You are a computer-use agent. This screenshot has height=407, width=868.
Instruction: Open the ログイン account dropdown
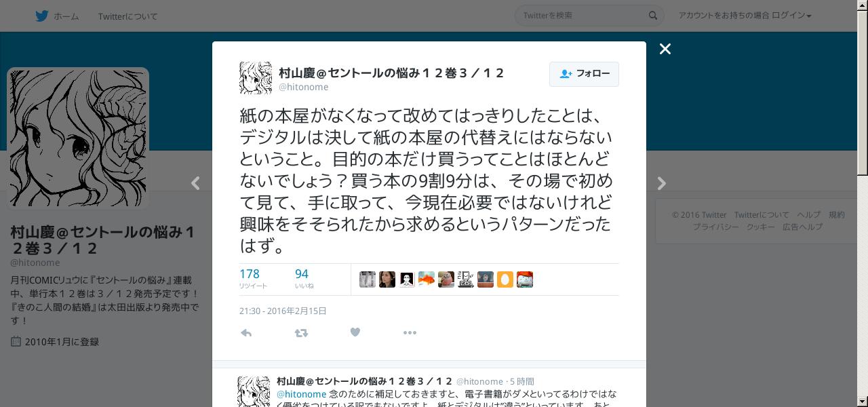pos(745,16)
